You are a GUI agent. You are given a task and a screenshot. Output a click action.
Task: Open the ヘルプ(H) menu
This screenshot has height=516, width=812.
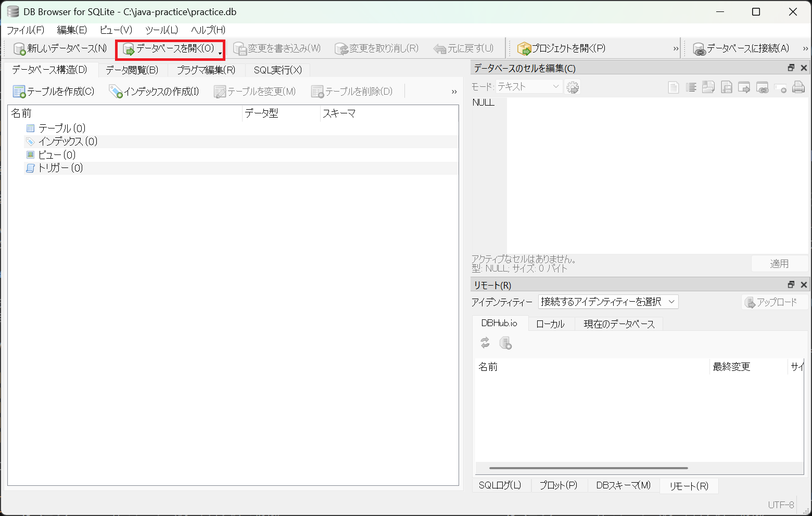click(x=208, y=30)
